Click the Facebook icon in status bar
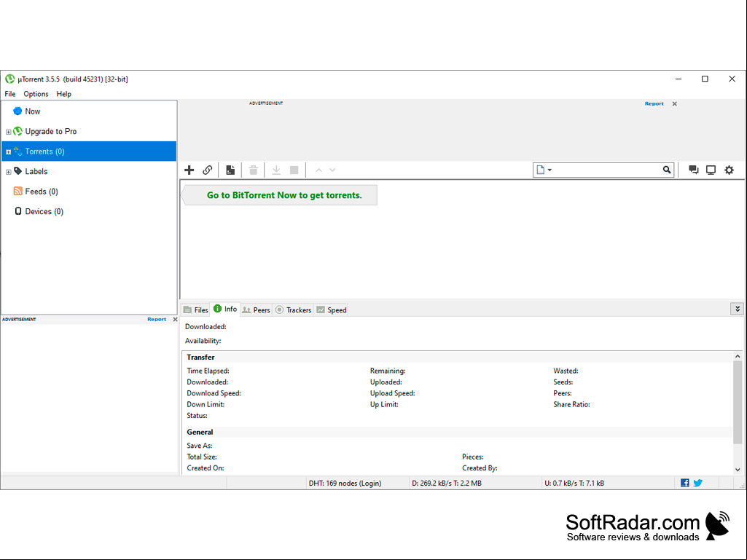The width and height of the screenshot is (747, 560). pyautogui.click(x=685, y=483)
